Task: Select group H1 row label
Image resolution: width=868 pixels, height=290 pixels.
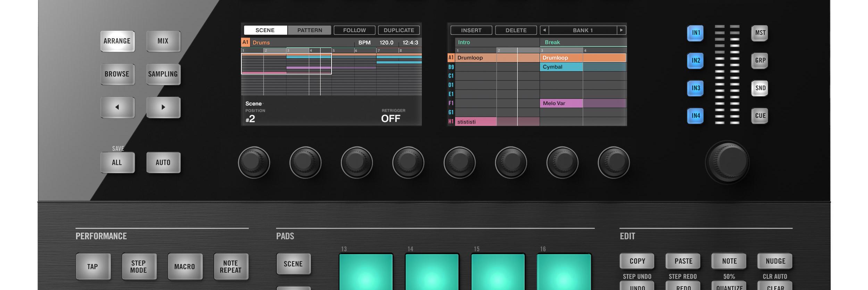Action: point(451,122)
